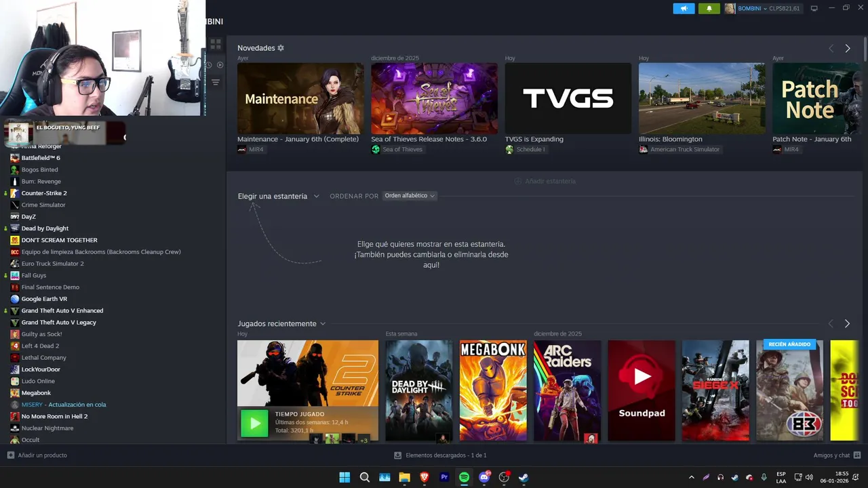The width and height of the screenshot is (868, 488).
Task: Open the Megabonk game cover
Action: point(493,390)
